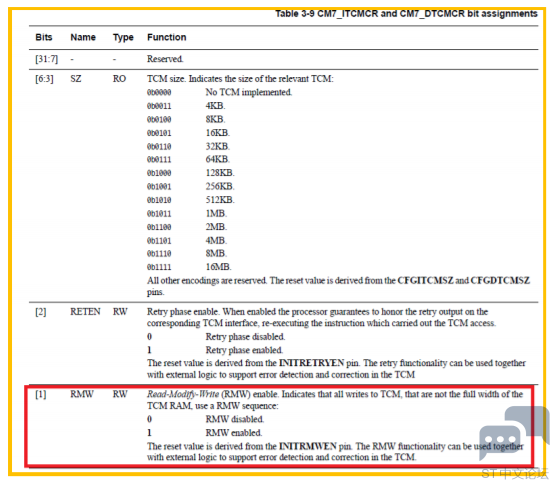The image size is (558, 489).
Task: Click the '4KB.' size value
Action: (x=215, y=106)
